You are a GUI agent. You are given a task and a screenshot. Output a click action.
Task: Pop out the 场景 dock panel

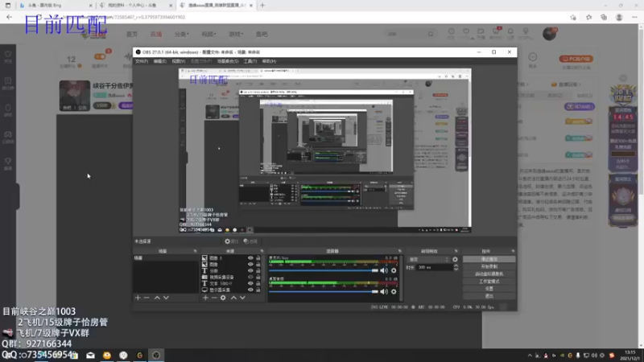195,251
